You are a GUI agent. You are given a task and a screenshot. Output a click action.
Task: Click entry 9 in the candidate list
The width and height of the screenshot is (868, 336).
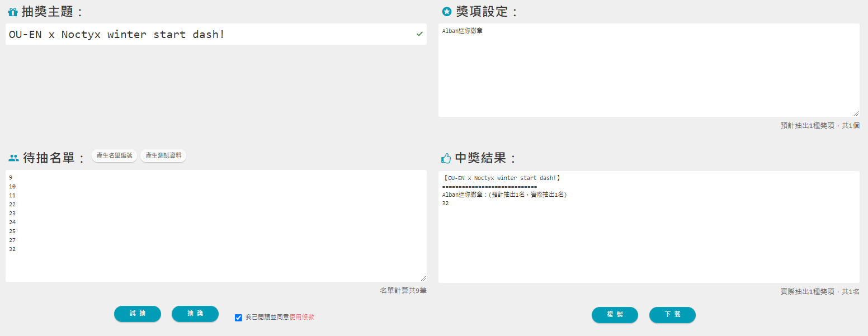pos(11,178)
